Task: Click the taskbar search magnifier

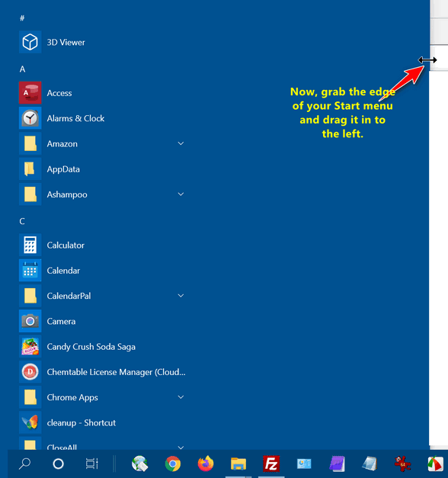Action: (25, 464)
